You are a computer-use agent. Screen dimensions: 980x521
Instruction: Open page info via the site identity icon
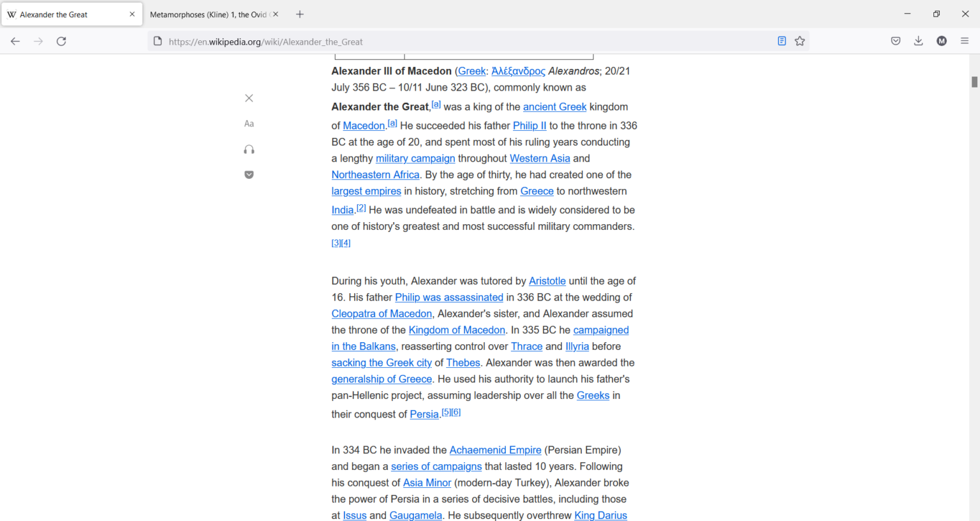(157, 40)
